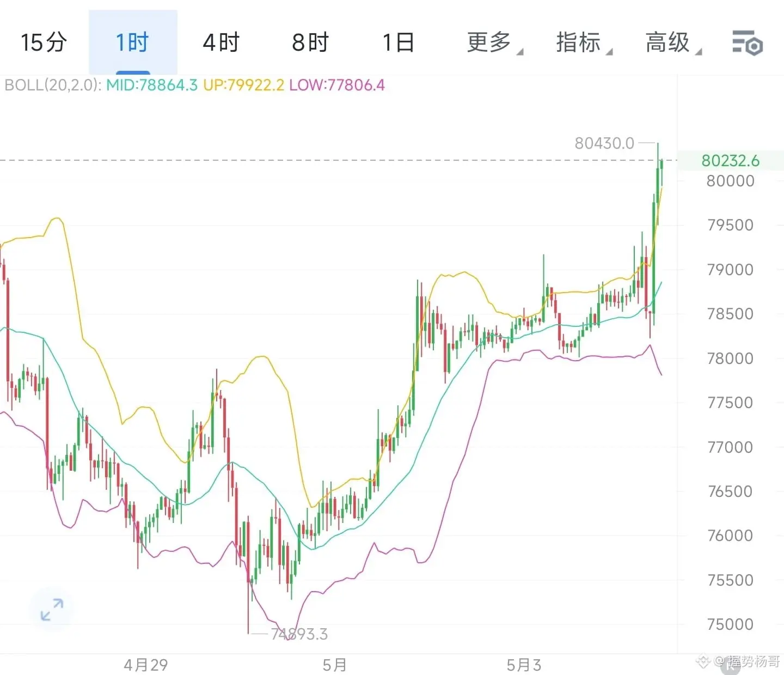Click the high price label 80430.0
Viewport: 784px width, 675px height.
[604, 143]
